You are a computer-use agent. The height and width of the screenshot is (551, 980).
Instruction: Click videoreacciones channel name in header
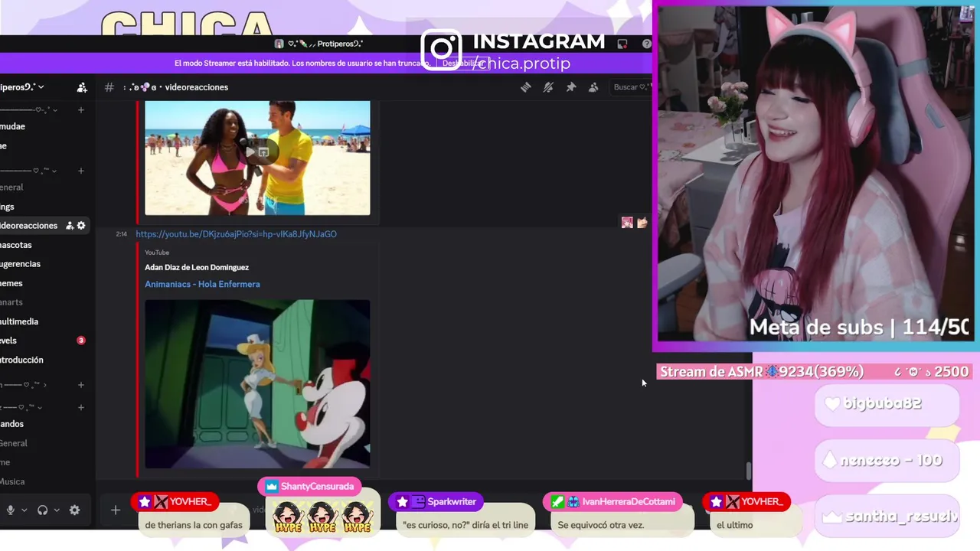coord(197,87)
